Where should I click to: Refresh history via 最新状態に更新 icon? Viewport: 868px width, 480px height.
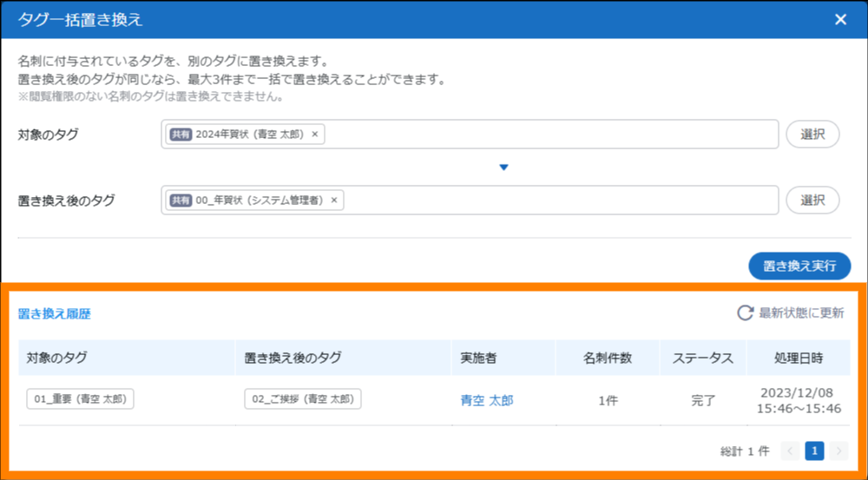(745, 313)
